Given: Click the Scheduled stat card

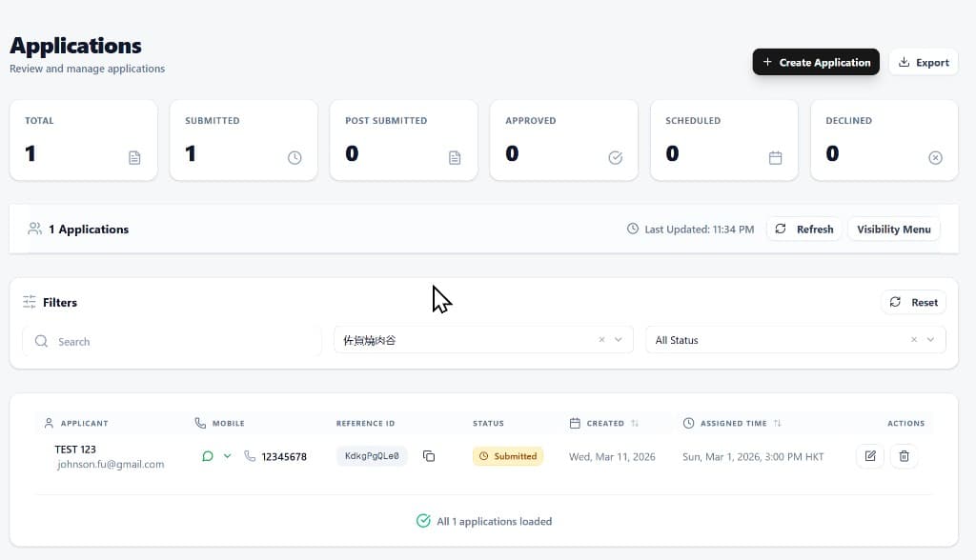Looking at the screenshot, I should (x=724, y=140).
